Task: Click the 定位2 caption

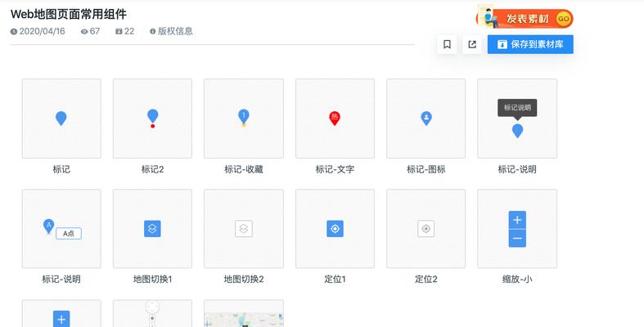Action: (426, 279)
